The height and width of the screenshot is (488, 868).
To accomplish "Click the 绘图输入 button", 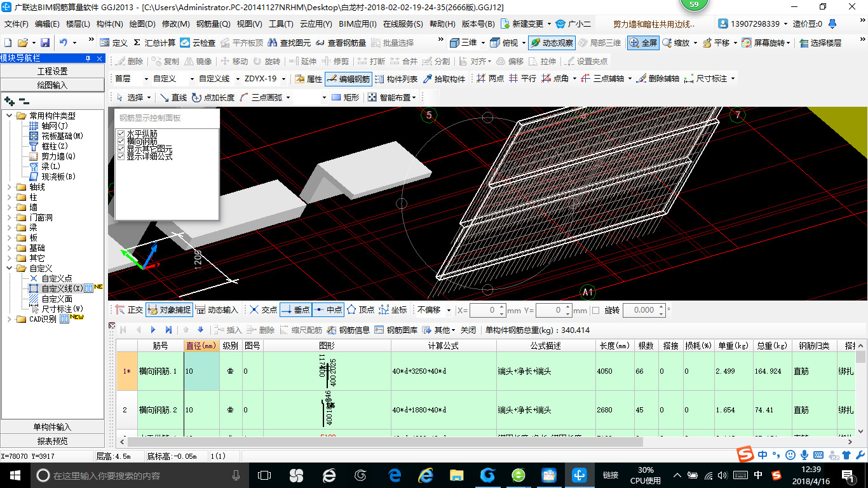I will pos(52,85).
